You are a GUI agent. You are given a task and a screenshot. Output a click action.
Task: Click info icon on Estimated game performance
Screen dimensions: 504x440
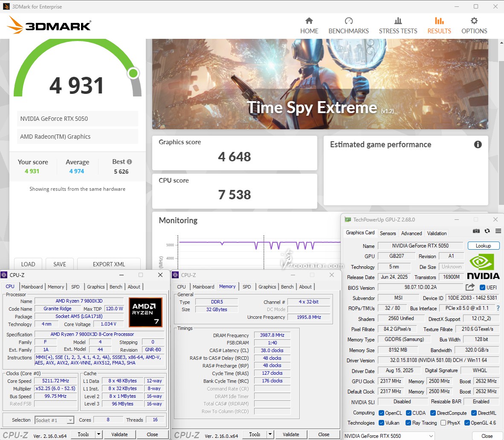[478, 144]
